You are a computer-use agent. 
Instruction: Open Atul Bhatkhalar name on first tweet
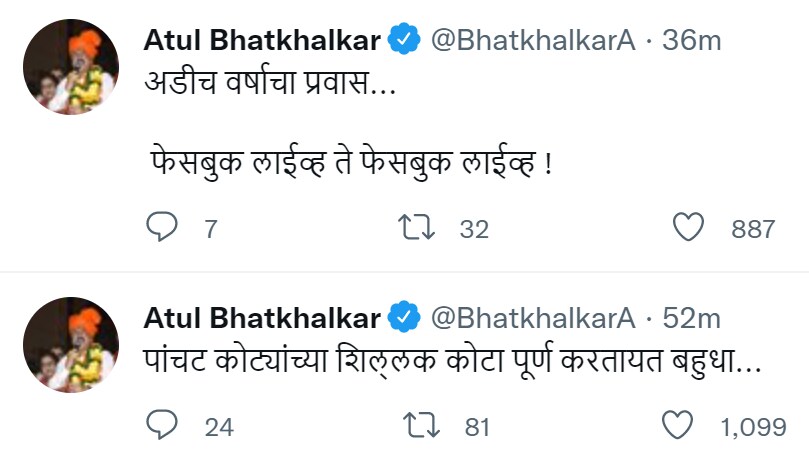(262, 40)
